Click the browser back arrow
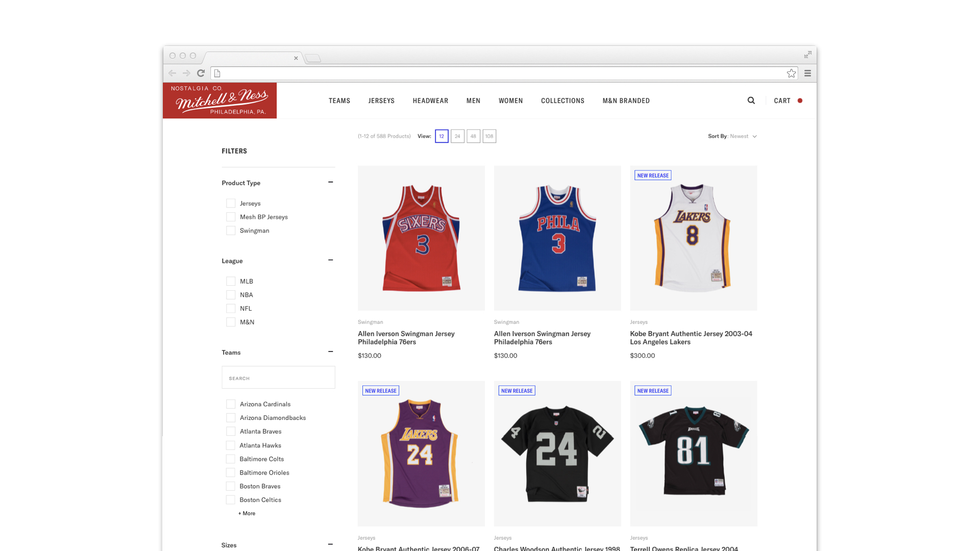Viewport: 980px width, 551px height. [173, 73]
